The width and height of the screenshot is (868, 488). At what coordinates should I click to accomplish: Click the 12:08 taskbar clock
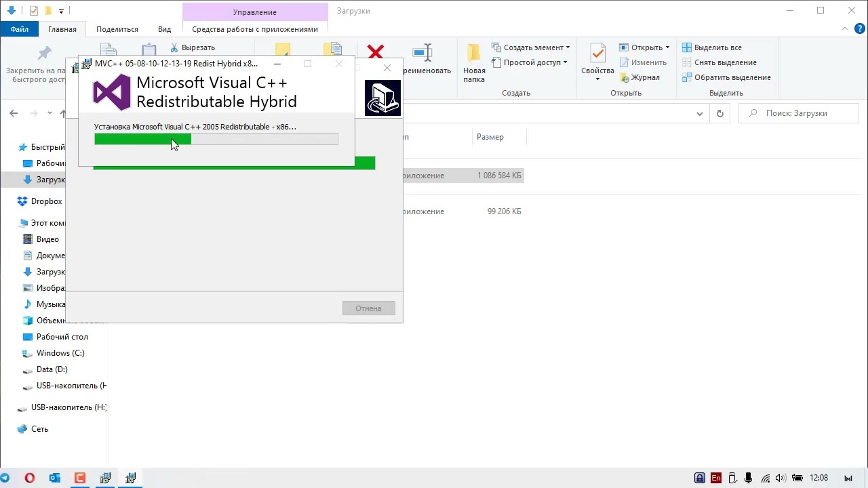click(x=818, y=478)
